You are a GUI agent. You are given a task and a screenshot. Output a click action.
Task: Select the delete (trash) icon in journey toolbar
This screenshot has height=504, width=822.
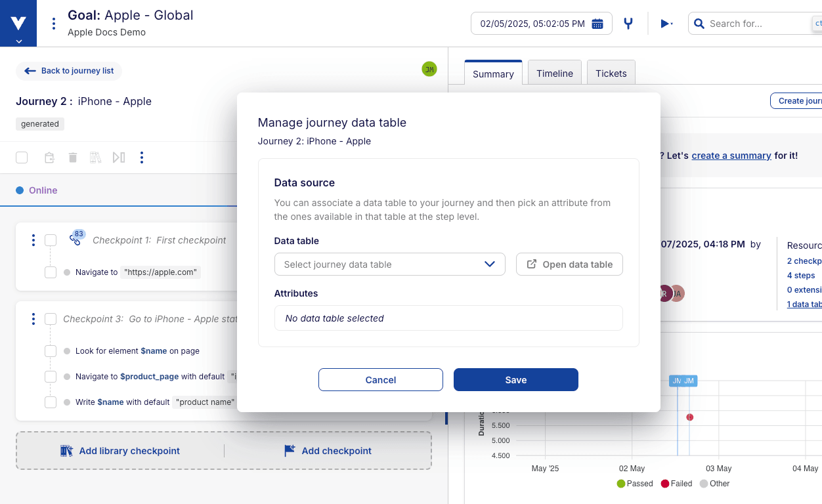pyautogui.click(x=72, y=157)
